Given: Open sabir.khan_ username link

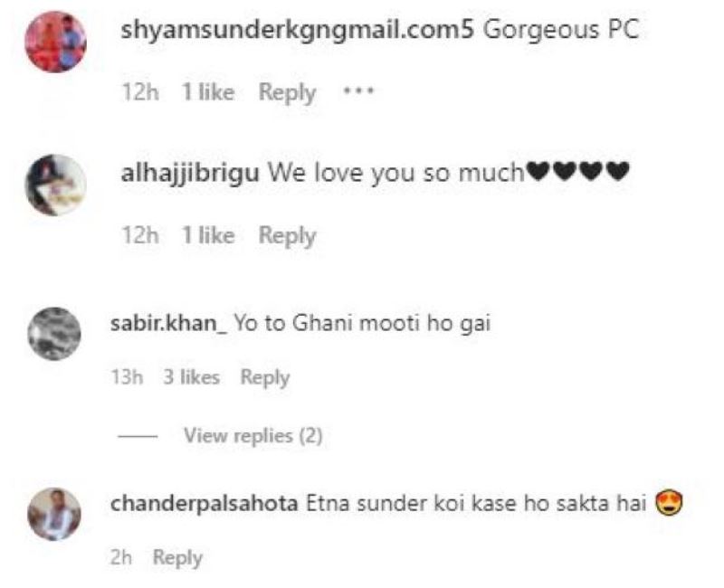Looking at the screenshot, I should pyautogui.click(x=168, y=323).
